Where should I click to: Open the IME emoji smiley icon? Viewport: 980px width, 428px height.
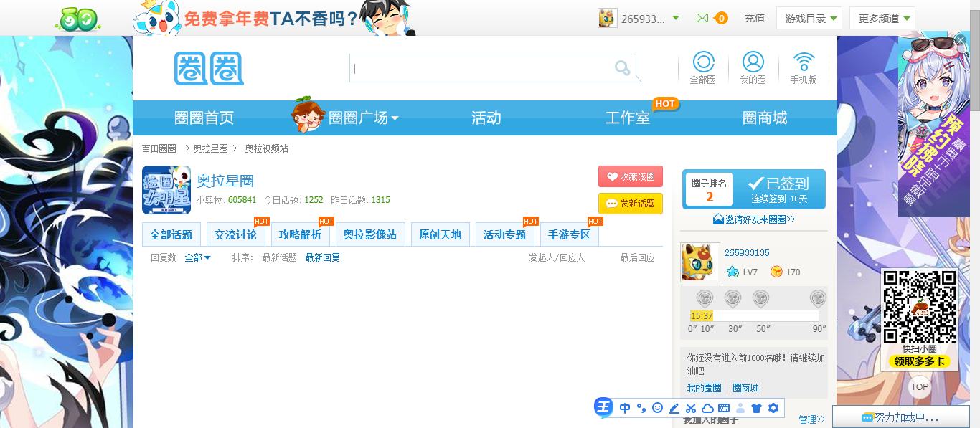point(657,408)
